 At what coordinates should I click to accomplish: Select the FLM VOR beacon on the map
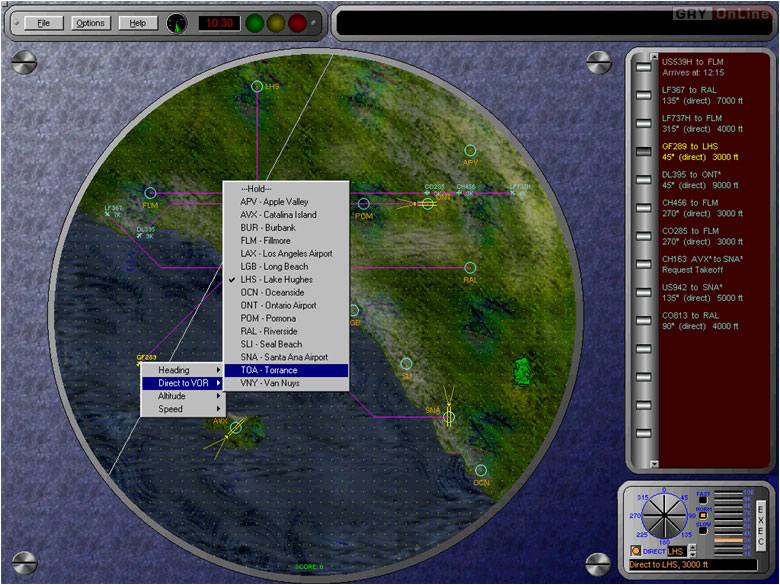tap(150, 193)
